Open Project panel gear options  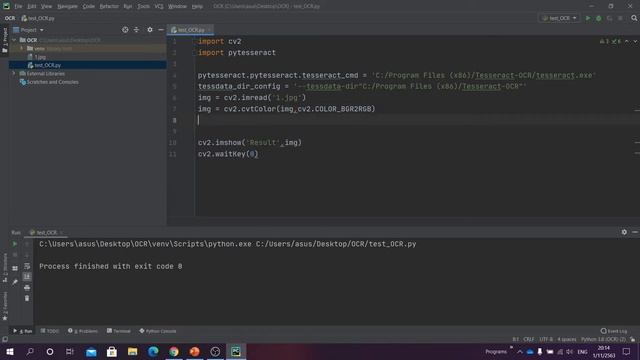click(x=150, y=30)
